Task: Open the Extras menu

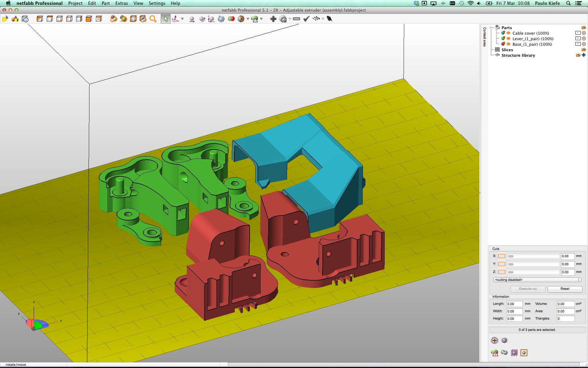Action: pos(121,3)
